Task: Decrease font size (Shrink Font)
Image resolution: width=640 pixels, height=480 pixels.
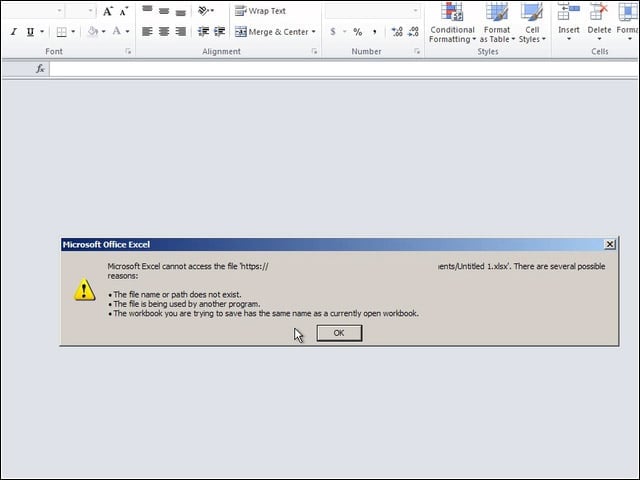Action: click(x=123, y=11)
